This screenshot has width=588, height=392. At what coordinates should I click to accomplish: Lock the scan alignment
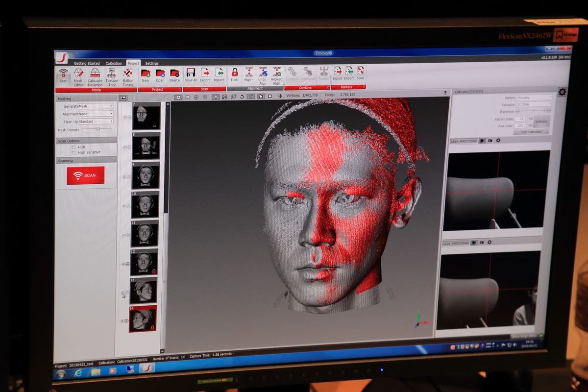pos(235,74)
